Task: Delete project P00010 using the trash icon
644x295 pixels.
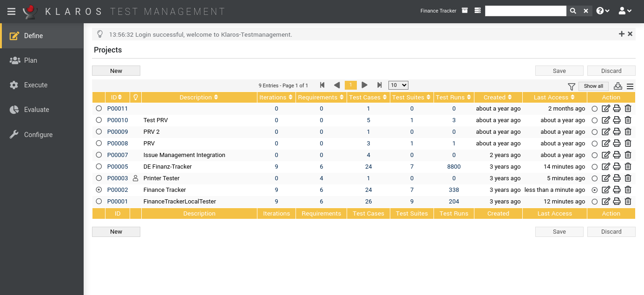Action: (628, 120)
